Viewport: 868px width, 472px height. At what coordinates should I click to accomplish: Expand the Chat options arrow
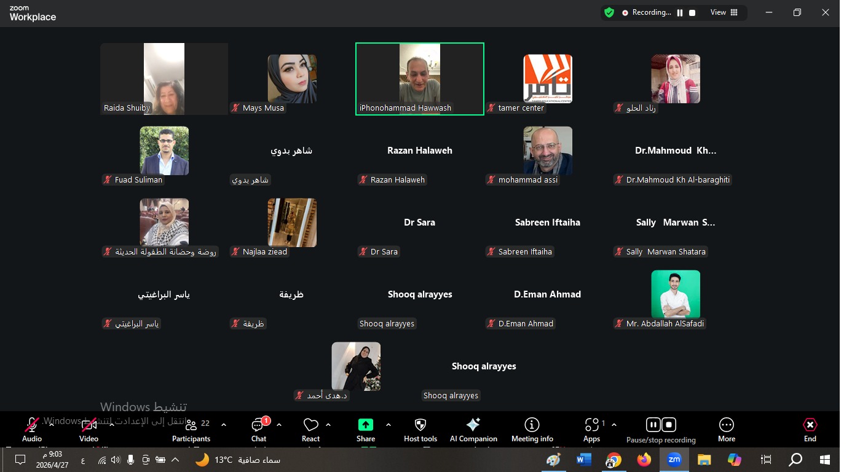click(279, 425)
